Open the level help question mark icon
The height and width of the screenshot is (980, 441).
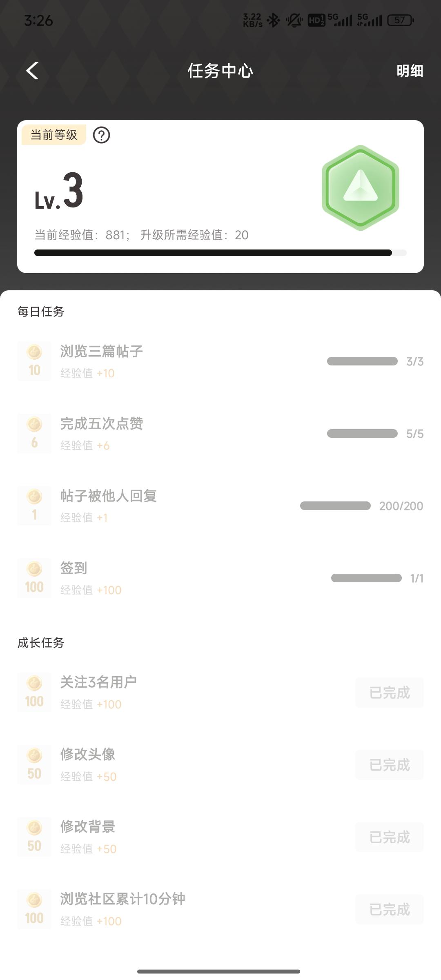point(101,135)
